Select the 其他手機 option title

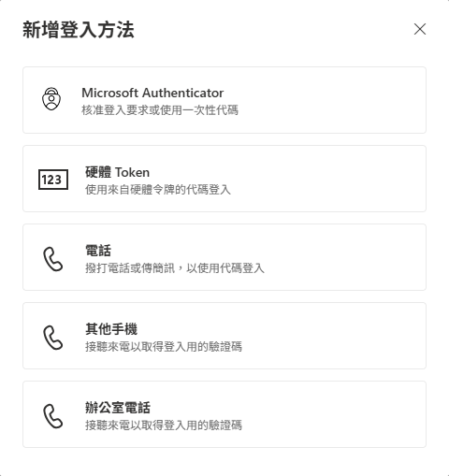111,329
